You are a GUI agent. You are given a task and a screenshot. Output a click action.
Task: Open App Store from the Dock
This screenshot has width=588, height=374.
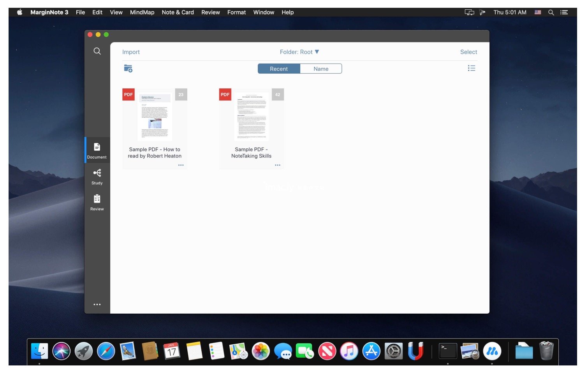point(371,351)
